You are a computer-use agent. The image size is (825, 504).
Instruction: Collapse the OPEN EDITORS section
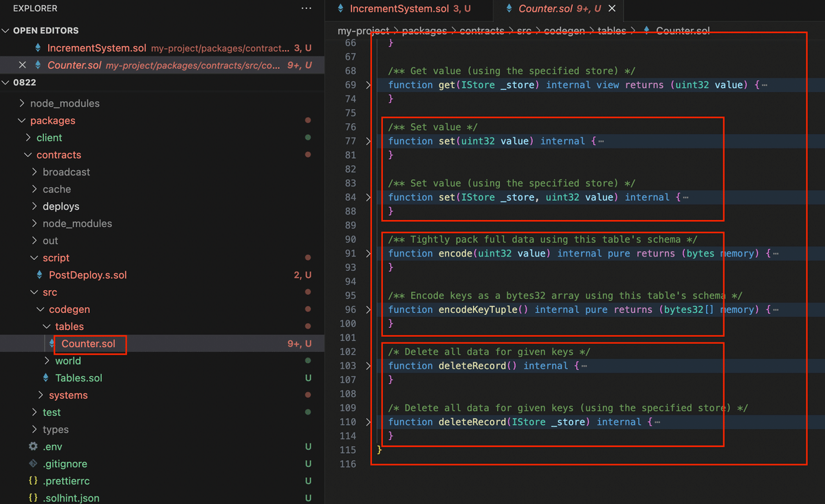(x=7, y=30)
